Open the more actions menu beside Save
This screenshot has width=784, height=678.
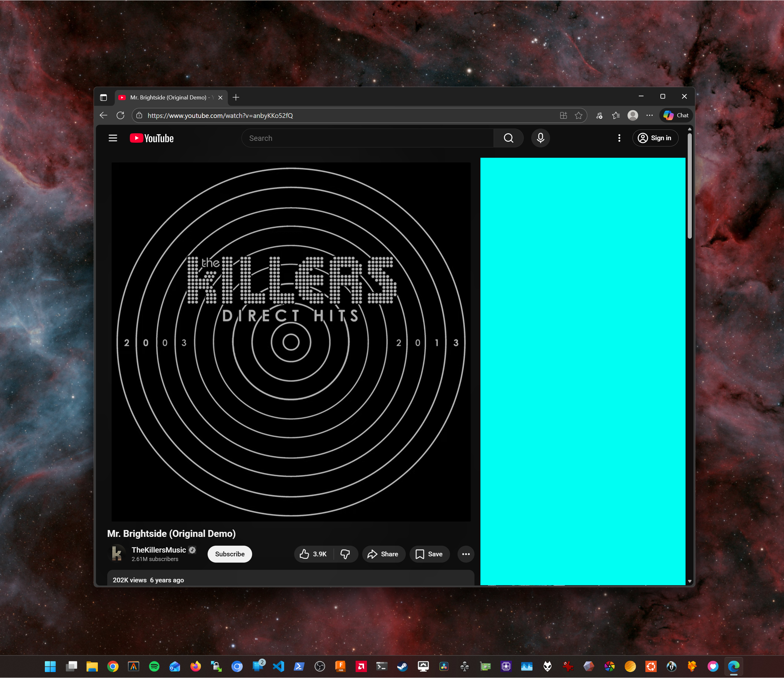pyautogui.click(x=465, y=554)
